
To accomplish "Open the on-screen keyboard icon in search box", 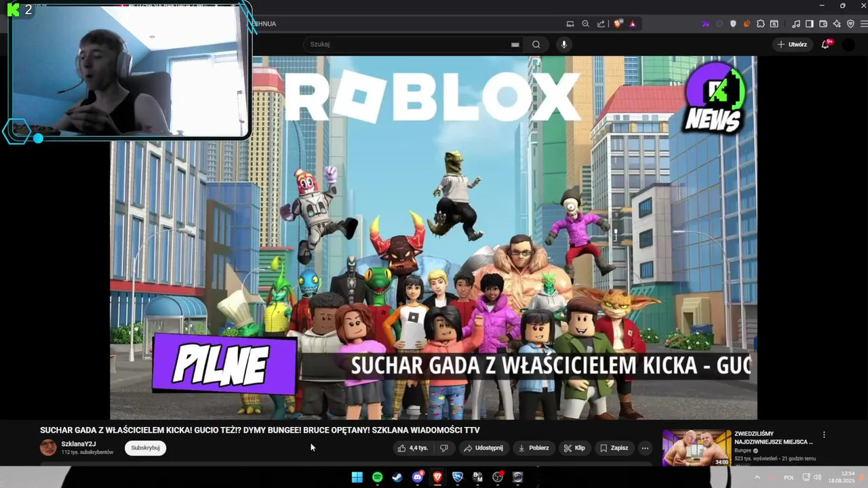I will coord(515,45).
